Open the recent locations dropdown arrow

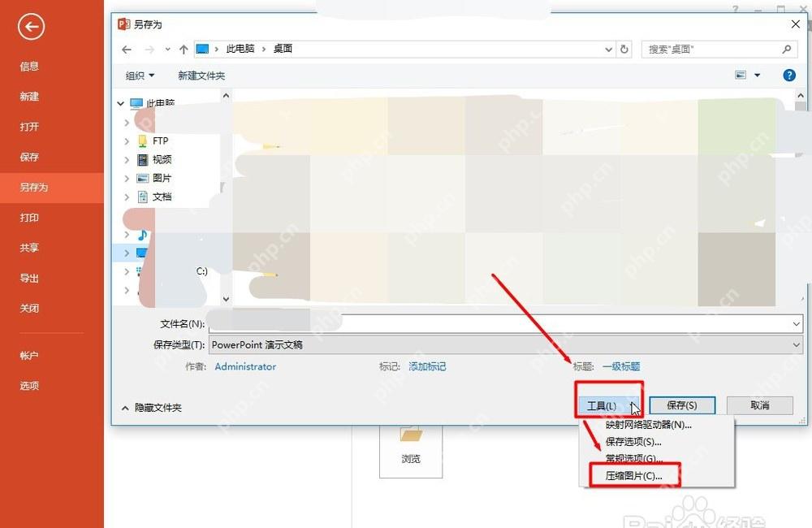coord(168,50)
